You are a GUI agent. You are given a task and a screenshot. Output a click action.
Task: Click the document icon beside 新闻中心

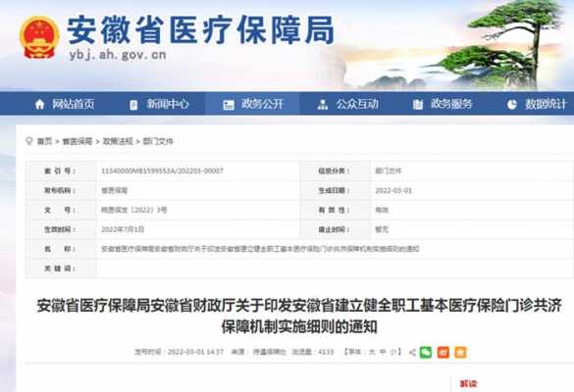coord(133,105)
